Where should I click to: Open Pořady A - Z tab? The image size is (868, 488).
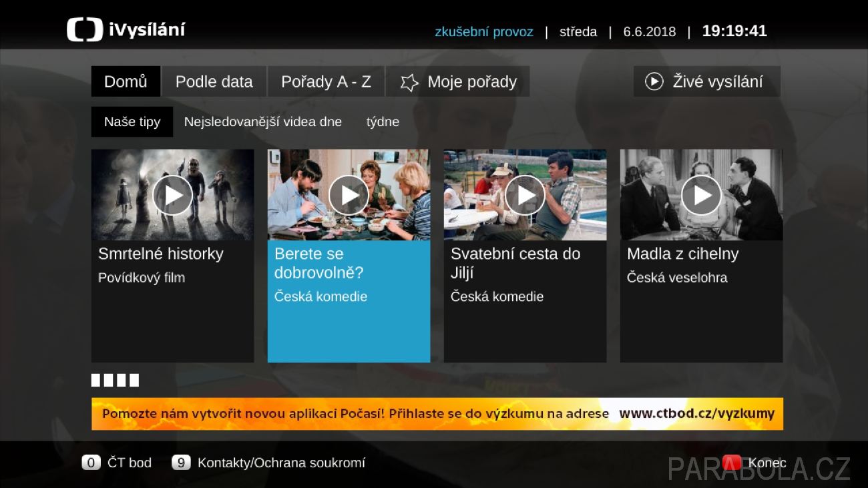pyautogui.click(x=326, y=81)
